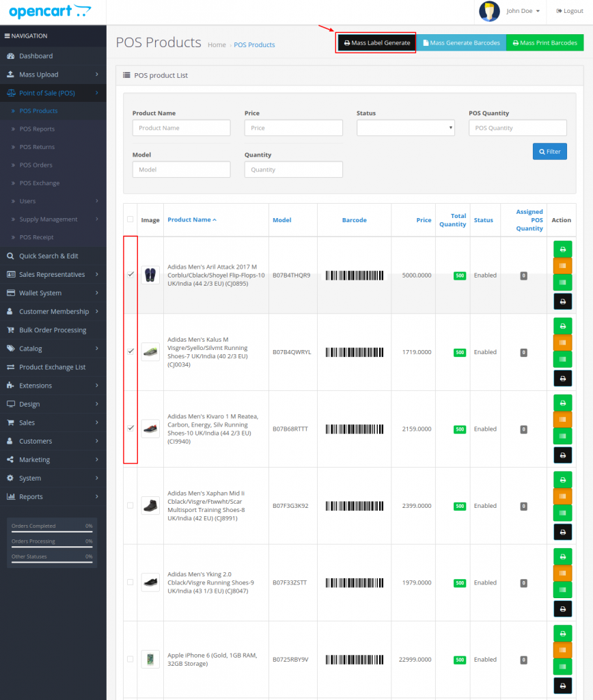Open Bulk Order Processing
This screenshot has width=593, height=700.
tap(53, 330)
